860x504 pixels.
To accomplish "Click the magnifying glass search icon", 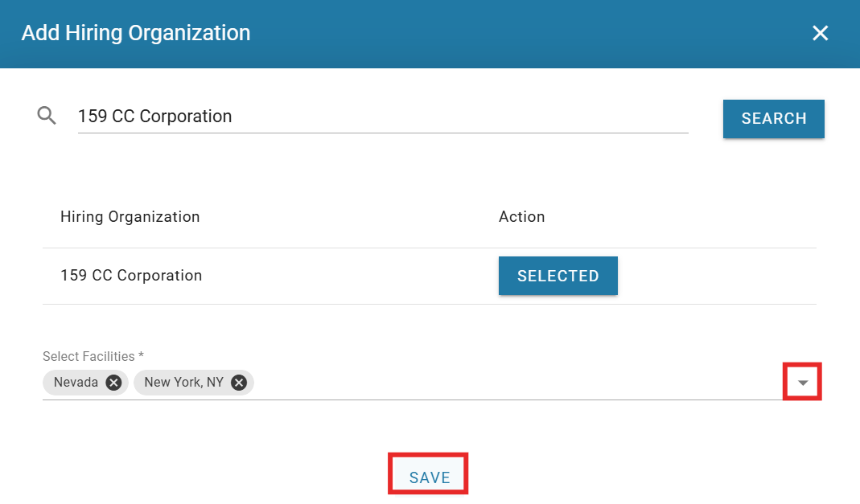I will click(x=47, y=117).
